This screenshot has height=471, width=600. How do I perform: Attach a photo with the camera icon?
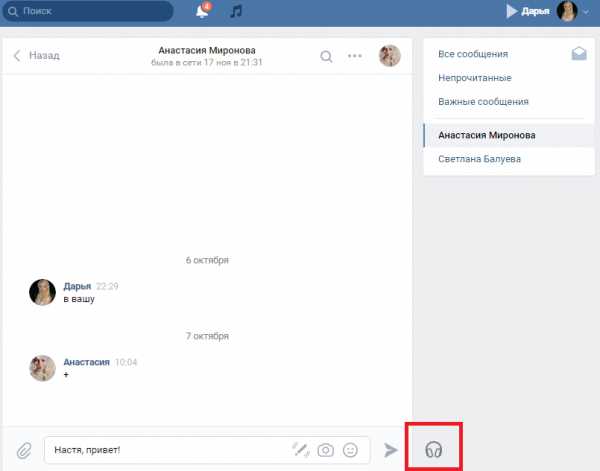point(326,450)
